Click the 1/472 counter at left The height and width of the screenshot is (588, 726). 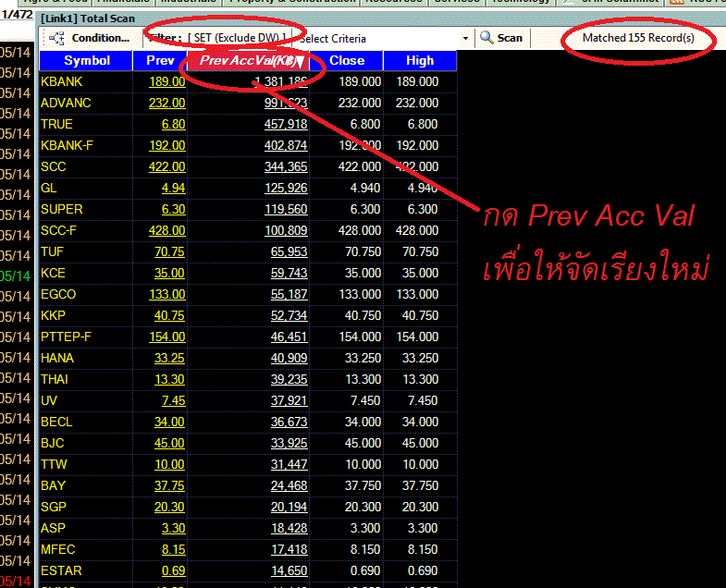pos(18,15)
